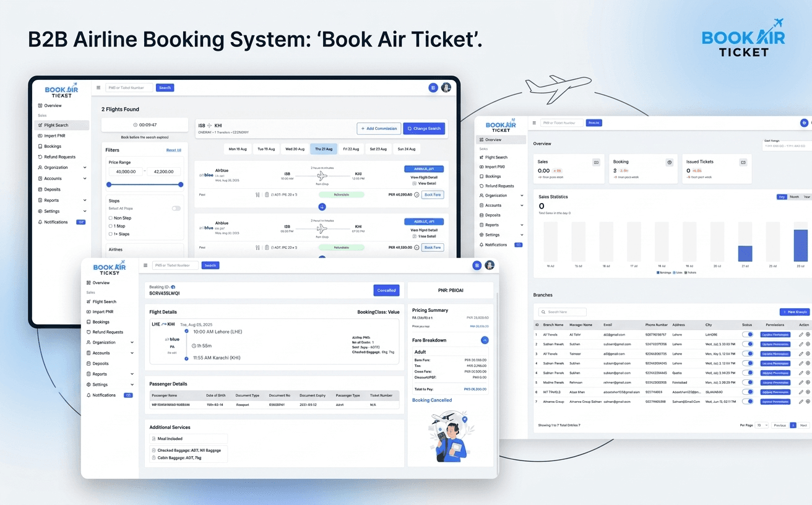The width and height of the screenshot is (812, 505).
Task: Click branch search field in Branches table
Action: click(x=562, y=312)
